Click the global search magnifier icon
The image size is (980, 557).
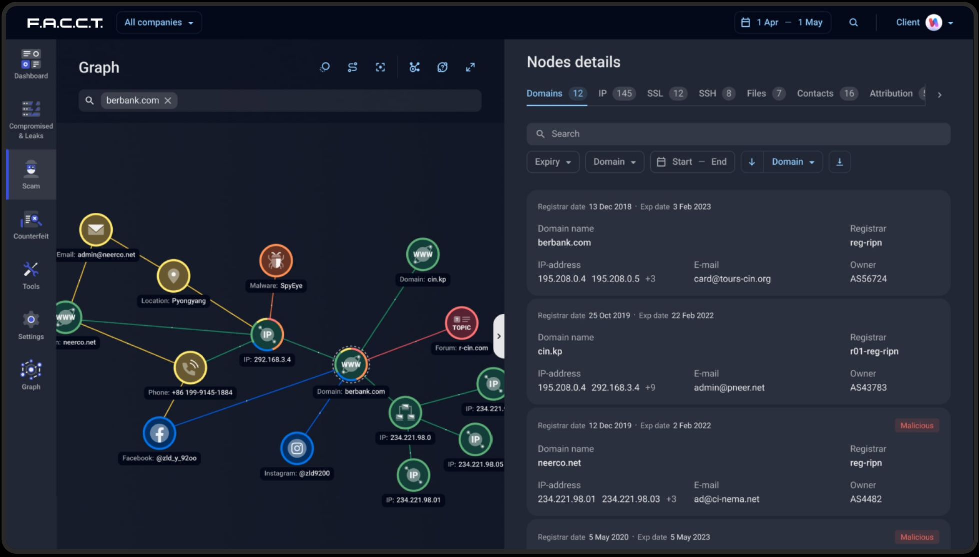tap(853, 23)
